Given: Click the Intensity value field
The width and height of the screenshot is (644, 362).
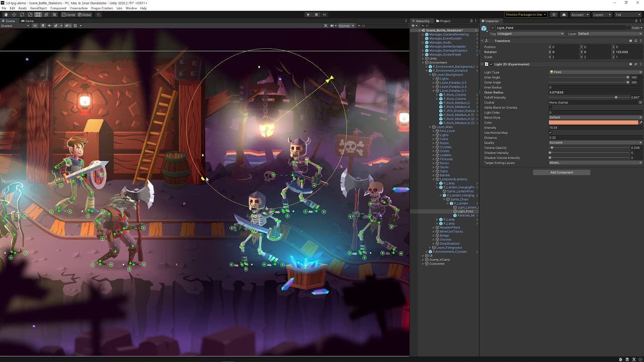Looking at the screenshot, I should point(595,128).
